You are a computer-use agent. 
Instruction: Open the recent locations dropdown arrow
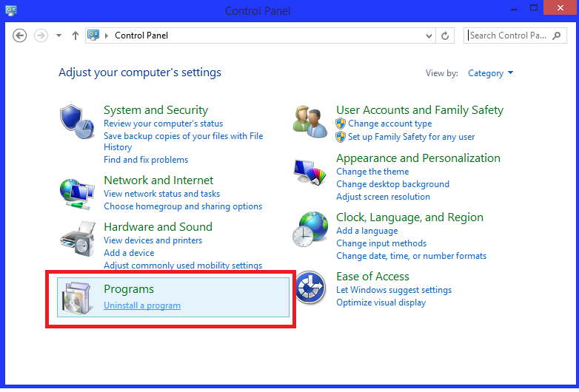pyautogui.click(x=58, y=36)
